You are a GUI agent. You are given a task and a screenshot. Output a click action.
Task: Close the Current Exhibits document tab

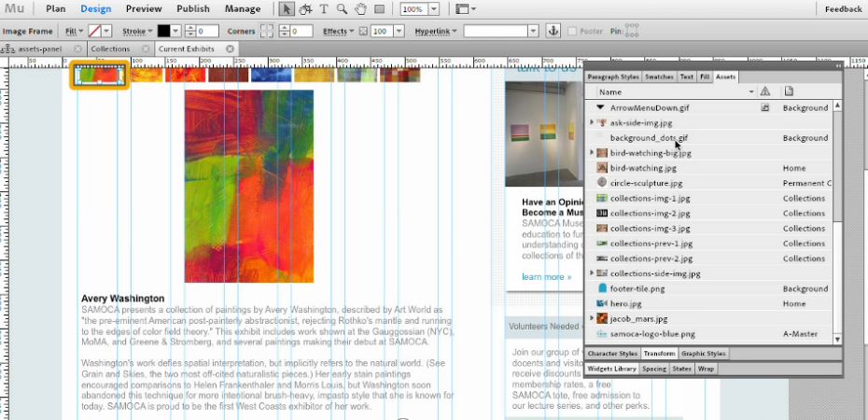coord(230,49)
